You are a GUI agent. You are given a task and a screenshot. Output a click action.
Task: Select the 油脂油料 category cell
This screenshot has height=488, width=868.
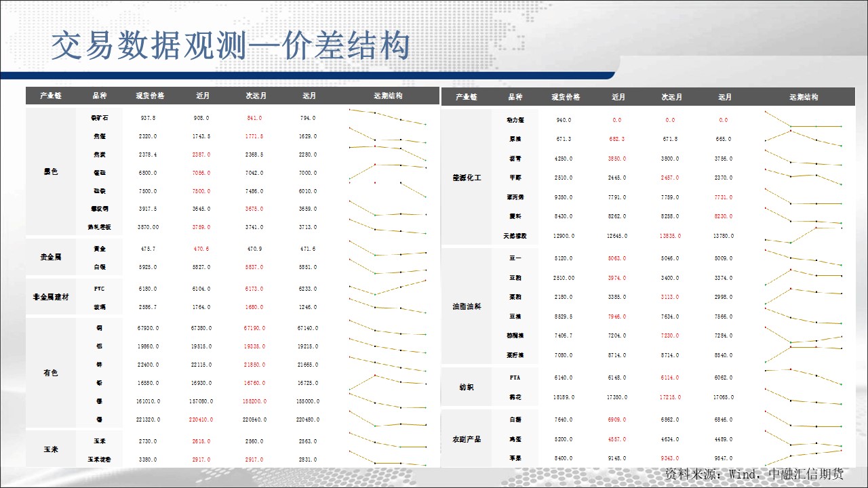467,306
